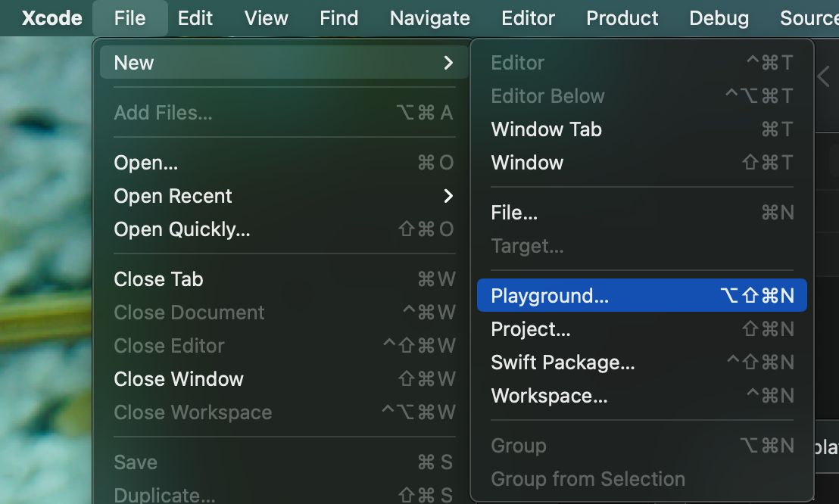Select Swift Package... menu item
Viewport: 839px width, 504px height.
click(641, 362)
